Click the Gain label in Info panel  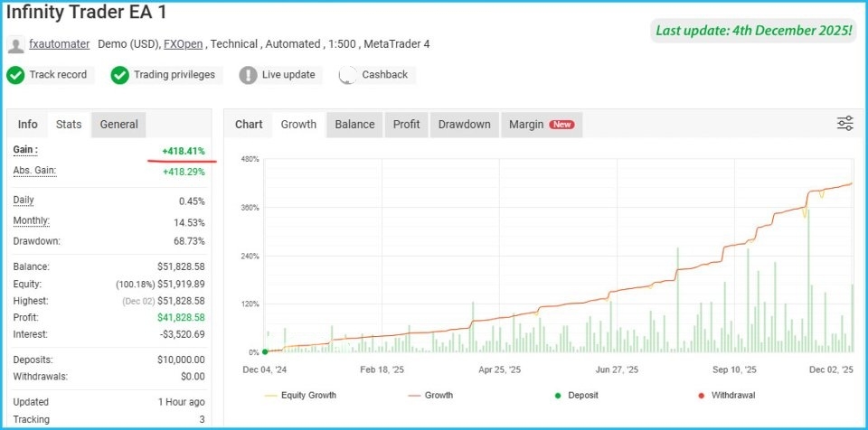tap(25, 149)
